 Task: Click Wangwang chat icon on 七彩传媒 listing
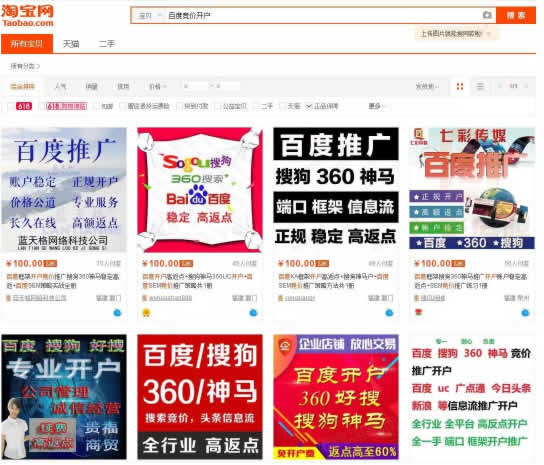pyautogui.click(x=526, y=313)
